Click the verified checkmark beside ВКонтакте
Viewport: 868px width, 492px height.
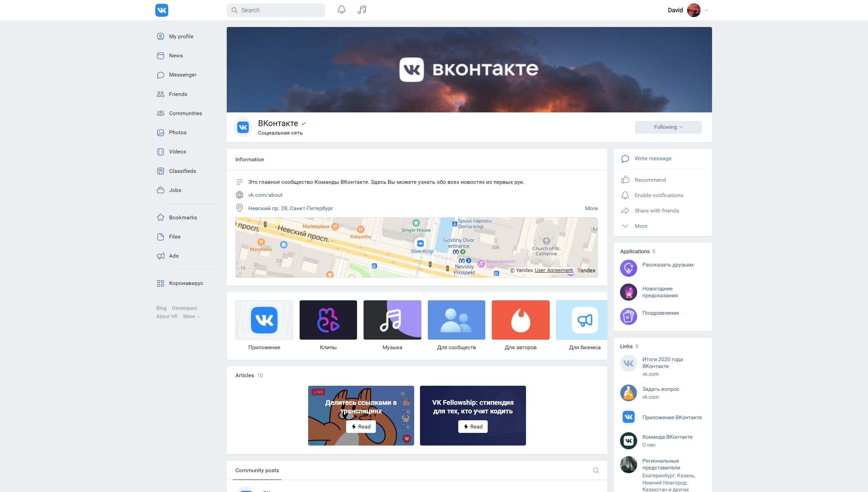pos(303,124)
